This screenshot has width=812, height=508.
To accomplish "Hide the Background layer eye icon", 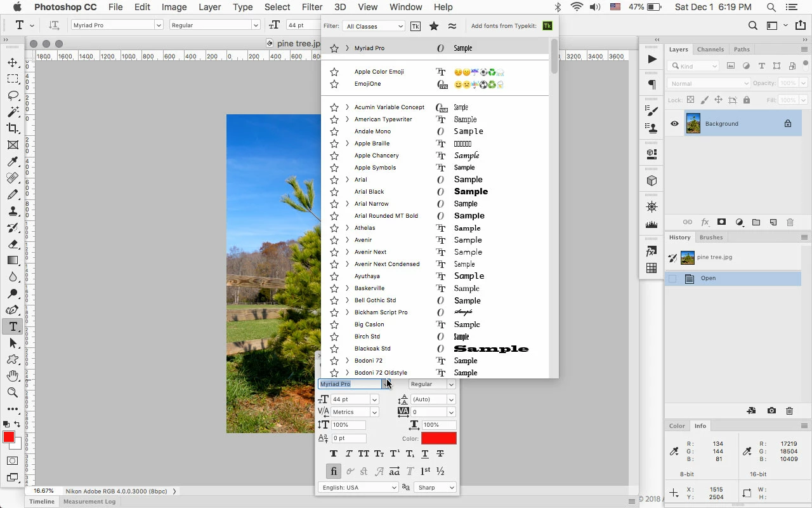I will point(674,124).
